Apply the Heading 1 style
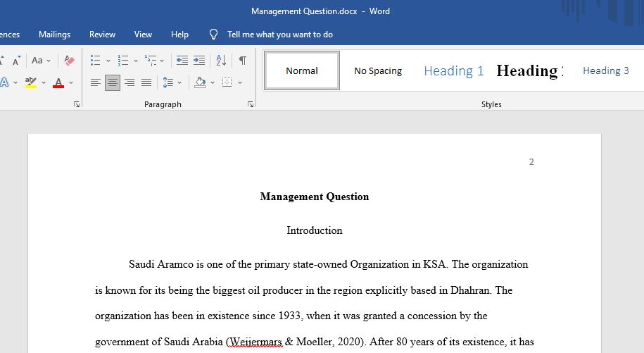 tap(454, 70)
